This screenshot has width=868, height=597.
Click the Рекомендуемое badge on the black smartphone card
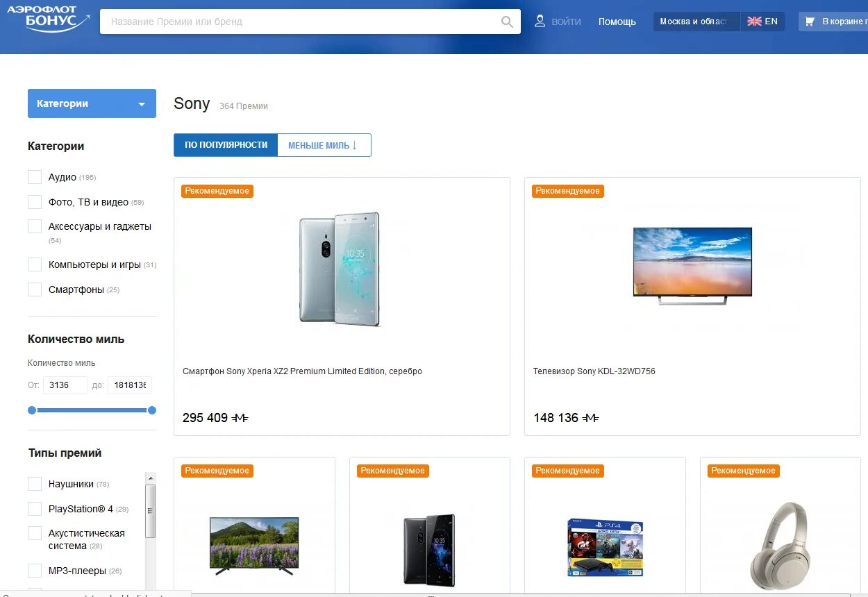point(393,471)
